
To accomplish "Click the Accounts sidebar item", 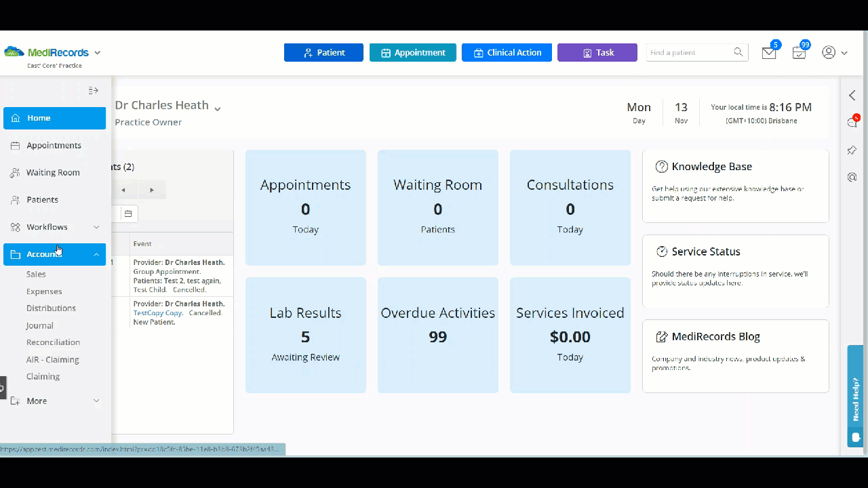I will click(54, 254).
